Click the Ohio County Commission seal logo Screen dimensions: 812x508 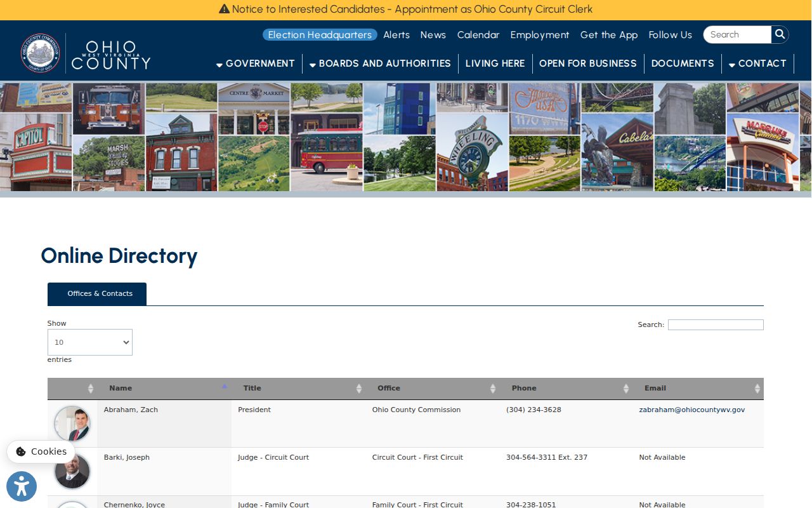(x=41, y=53)
